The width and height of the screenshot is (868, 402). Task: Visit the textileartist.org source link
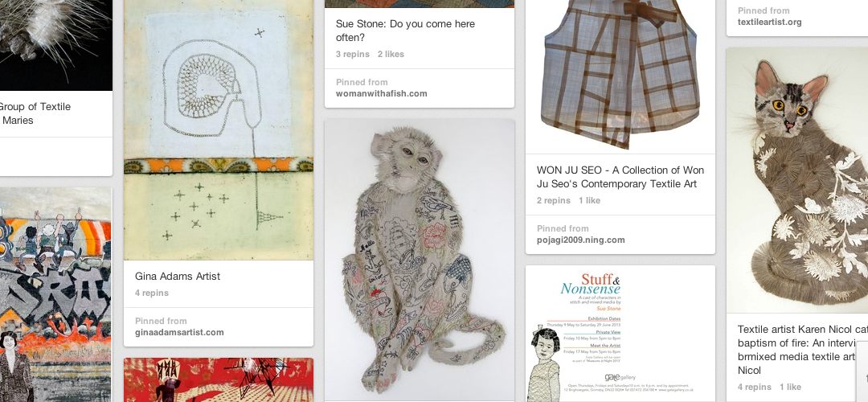point(769,23)
